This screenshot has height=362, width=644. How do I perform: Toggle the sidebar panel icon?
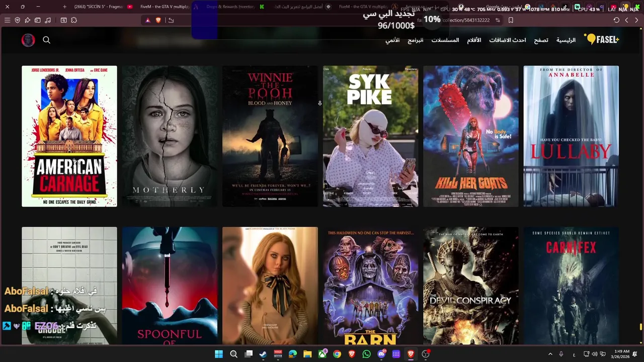[x=38, y=20]
